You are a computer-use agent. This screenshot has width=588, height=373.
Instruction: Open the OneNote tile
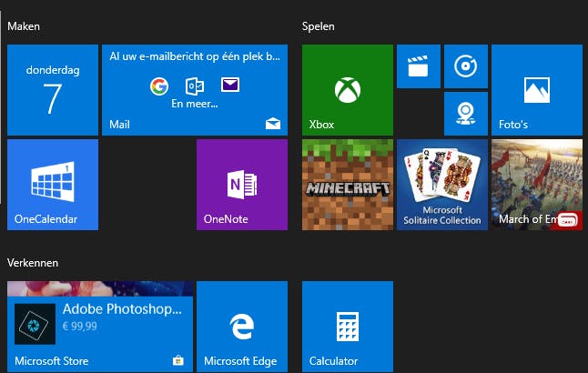(242, 185)
